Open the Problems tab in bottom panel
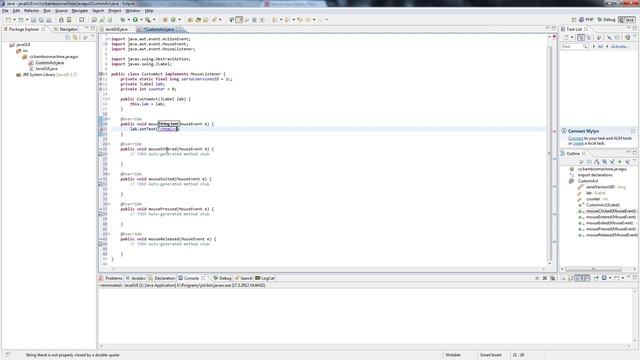 coord(111,278)
